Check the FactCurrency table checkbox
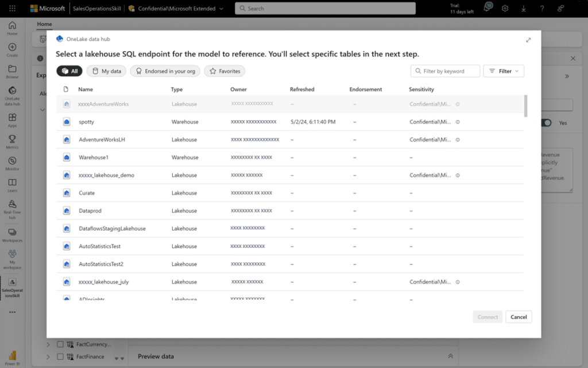588x368 pixels. (x=60, y=344)
